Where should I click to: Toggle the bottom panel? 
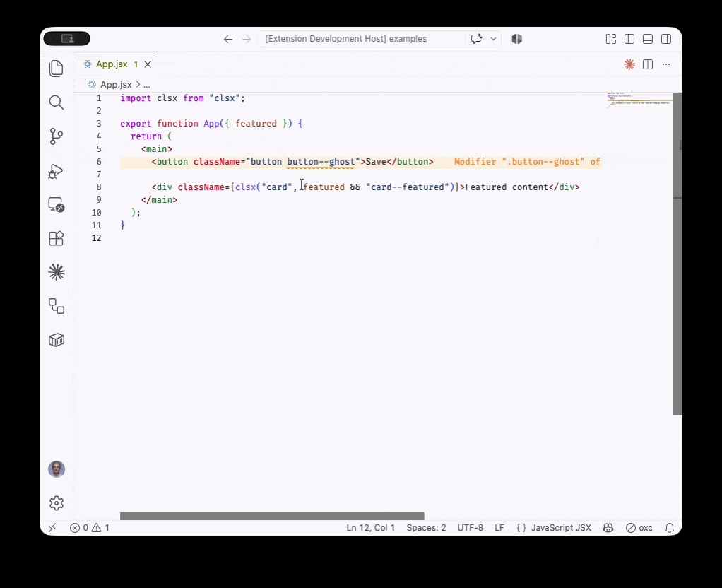648,39
